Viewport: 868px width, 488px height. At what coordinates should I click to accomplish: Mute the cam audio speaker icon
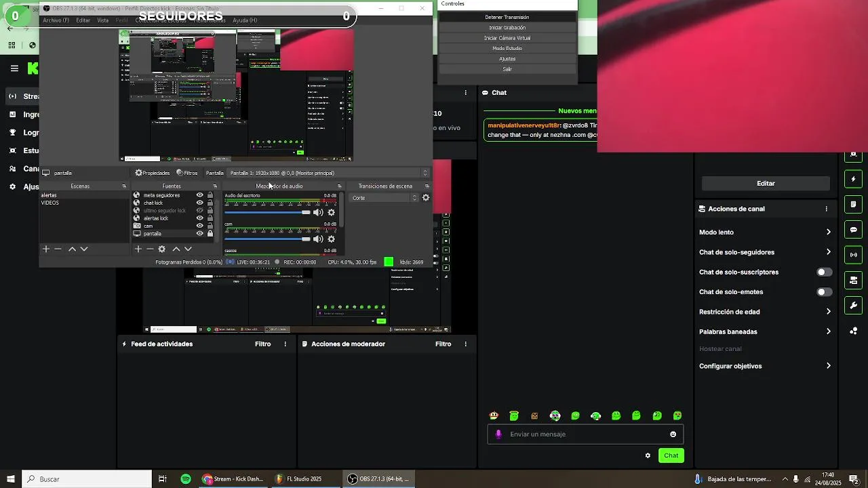coord(318,239)
